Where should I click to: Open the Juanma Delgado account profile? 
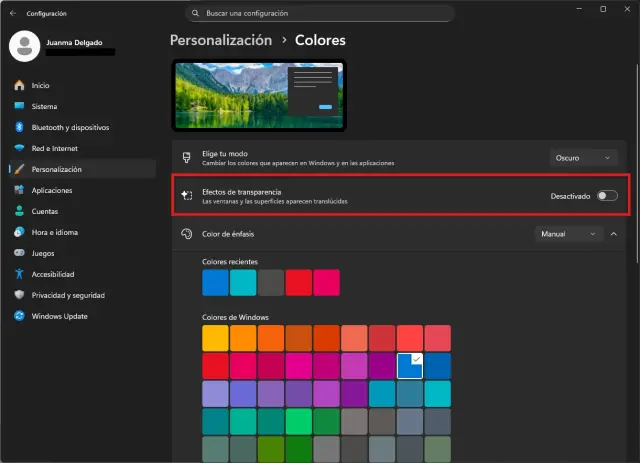point(60,45)
